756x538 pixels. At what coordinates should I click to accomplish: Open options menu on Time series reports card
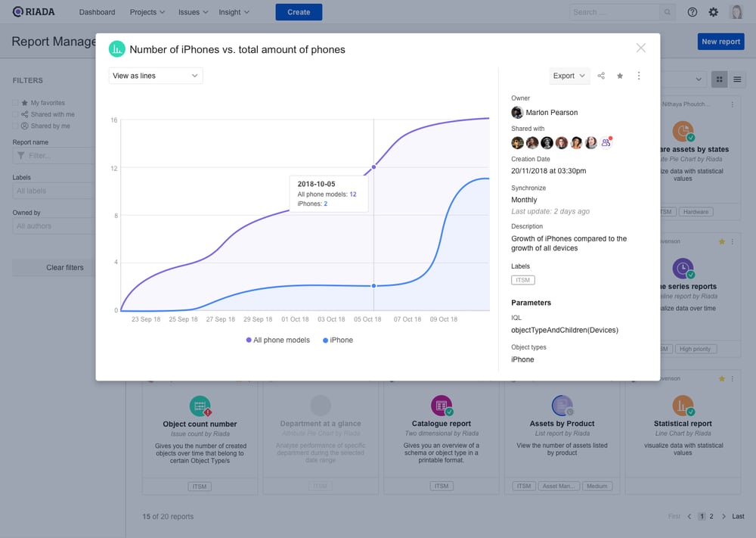click(733, 241)
